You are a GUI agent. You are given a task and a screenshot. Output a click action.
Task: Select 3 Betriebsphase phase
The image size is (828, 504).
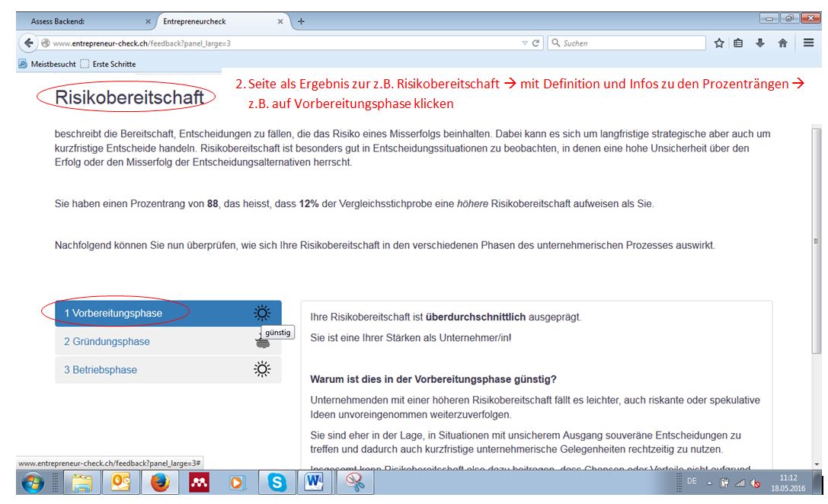click(x=168, y=370)
